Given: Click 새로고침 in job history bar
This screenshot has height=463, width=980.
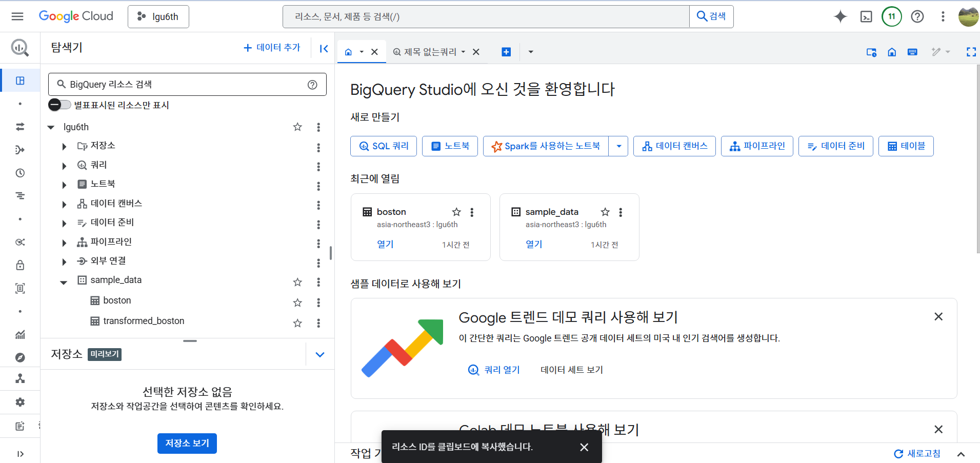Looking at the screenshot, I should click(x=917, y=453).
